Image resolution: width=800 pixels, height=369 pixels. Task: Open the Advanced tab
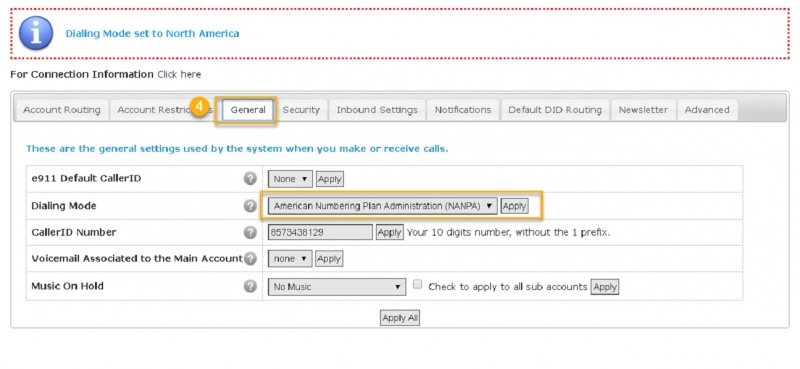[x=707, y=110]
